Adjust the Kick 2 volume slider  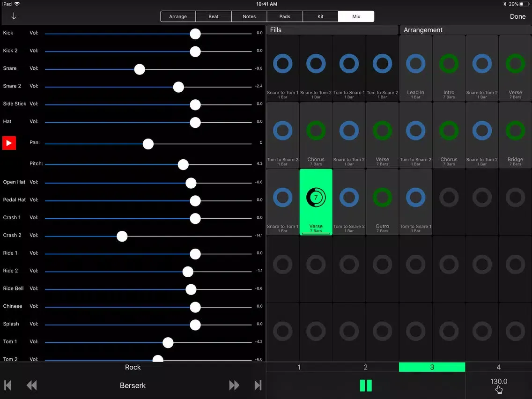pos(195,52)
